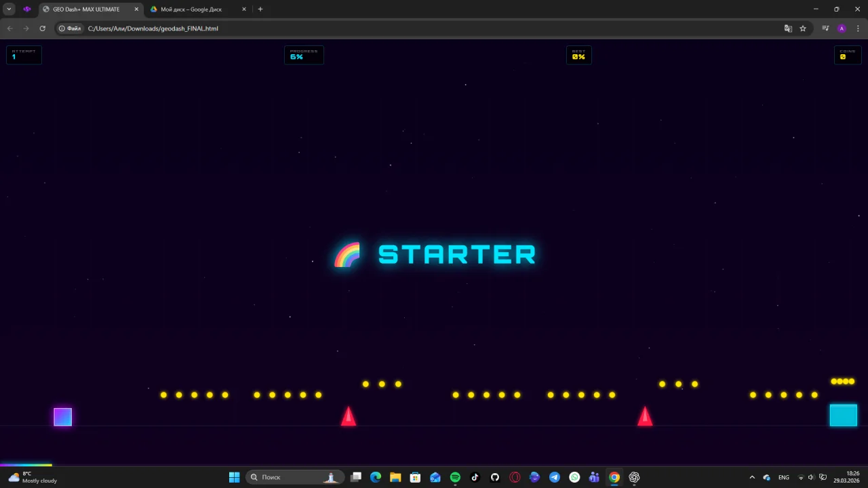
Task: Open the media controls icon
Action: [x=825, y=28]
